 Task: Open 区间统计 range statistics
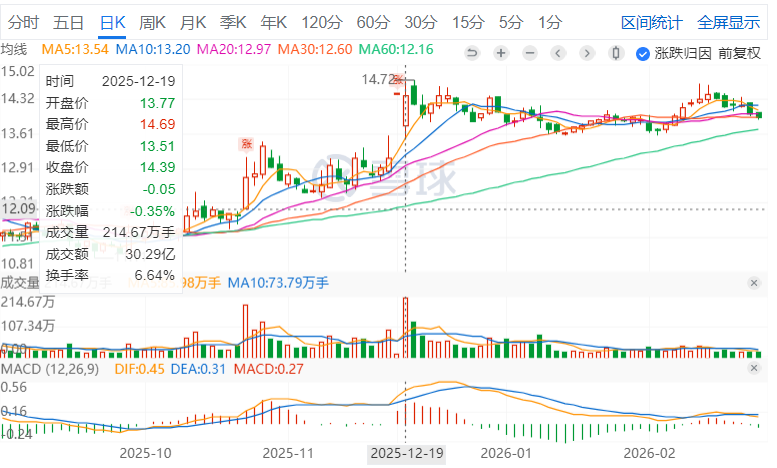(652, 22)
